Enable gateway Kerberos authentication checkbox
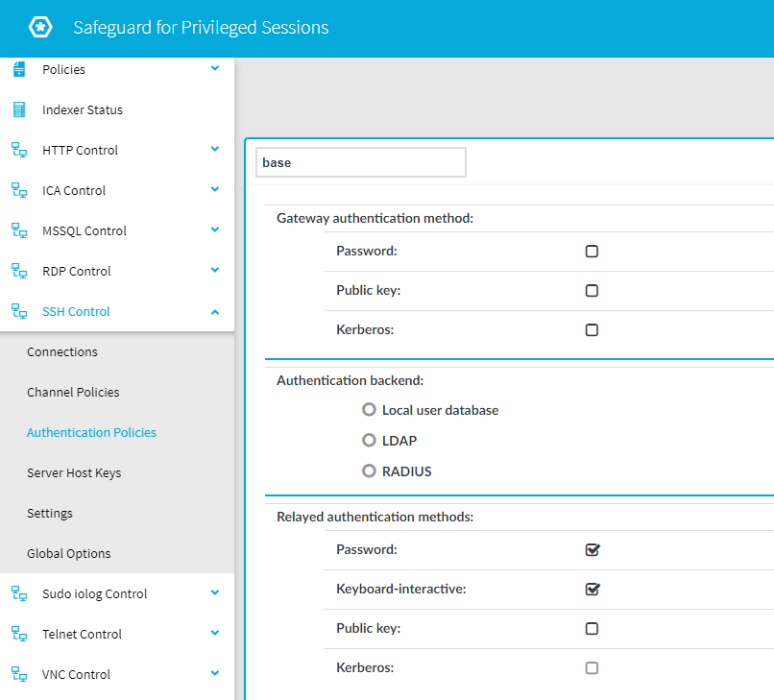This screenshot has width=774, height=700. click(x=592, y=329)
